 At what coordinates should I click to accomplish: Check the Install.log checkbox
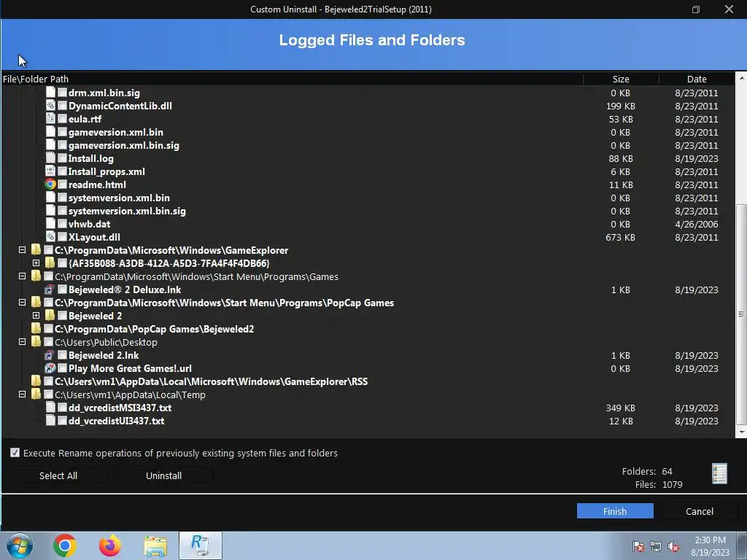click(x=63, y=158)
